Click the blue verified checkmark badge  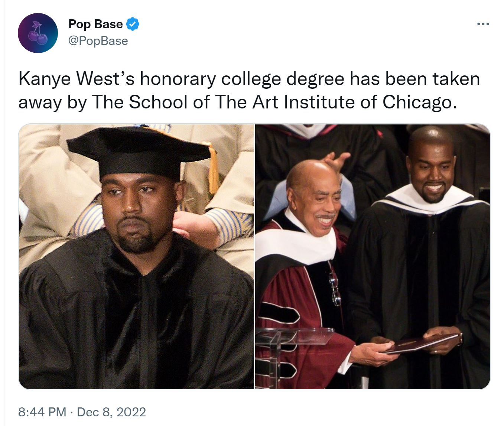pyautogui.click(x=133, y=24)
